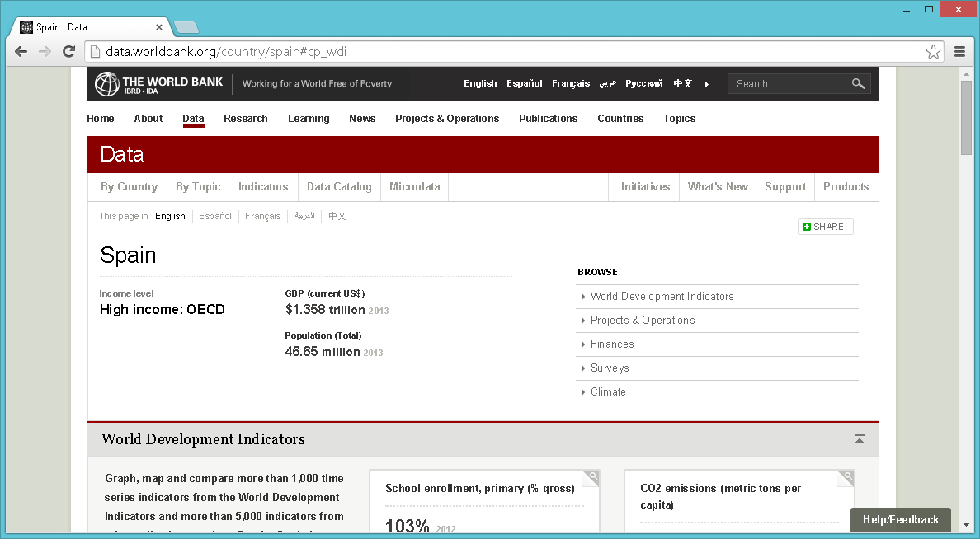Screen dimensions: 980x539
Task: Select 中文 in the top language bar
Action: point(682,84)
